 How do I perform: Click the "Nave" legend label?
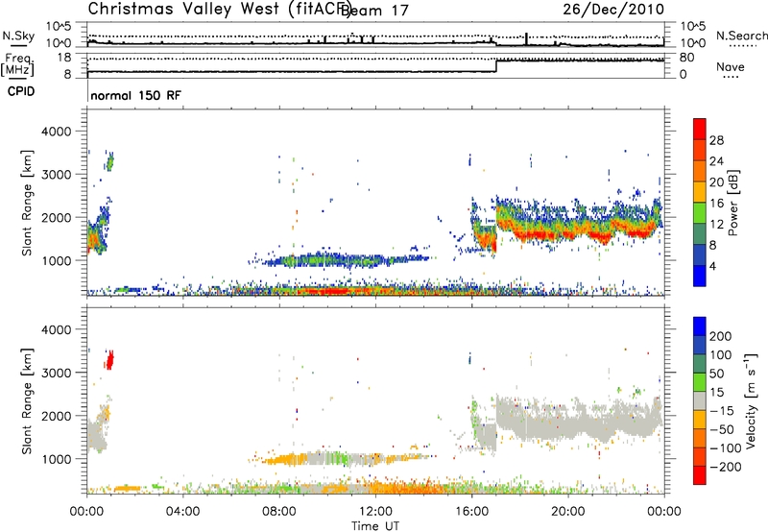click(x=731, y=67)
